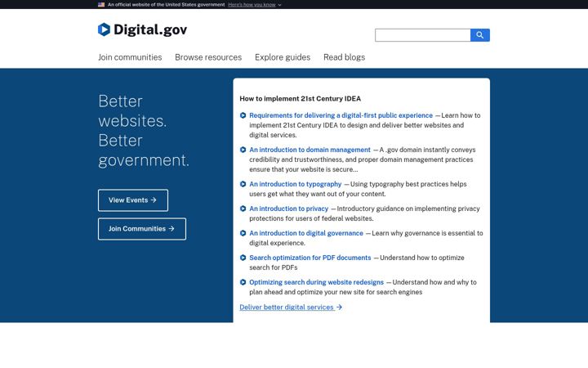Open Join communities nav item
The image size is (588, 368).
(130, 57)
